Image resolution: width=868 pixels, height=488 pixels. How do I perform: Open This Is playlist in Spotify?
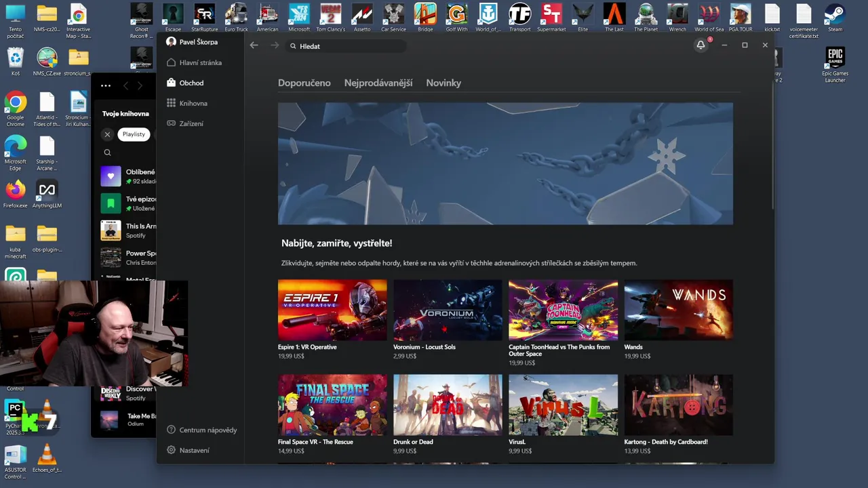tap(128, 230)
